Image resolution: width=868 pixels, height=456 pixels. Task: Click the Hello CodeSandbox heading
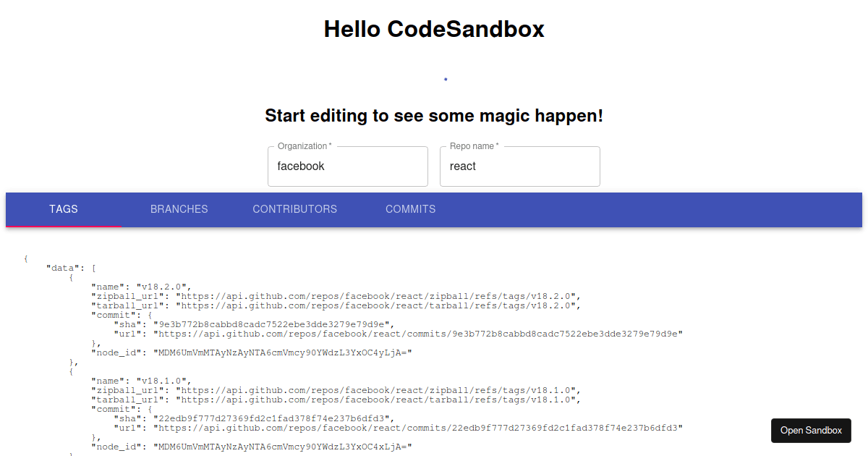(434, 30)
